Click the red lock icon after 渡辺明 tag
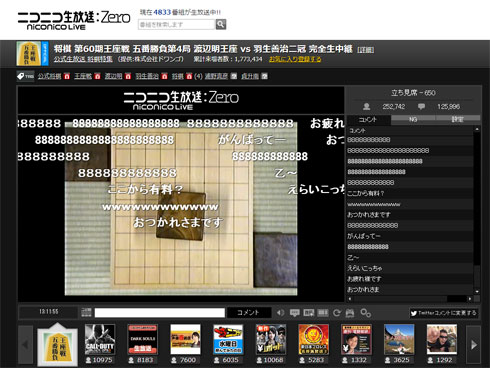490x368 pixels. [x=128, y=76]
